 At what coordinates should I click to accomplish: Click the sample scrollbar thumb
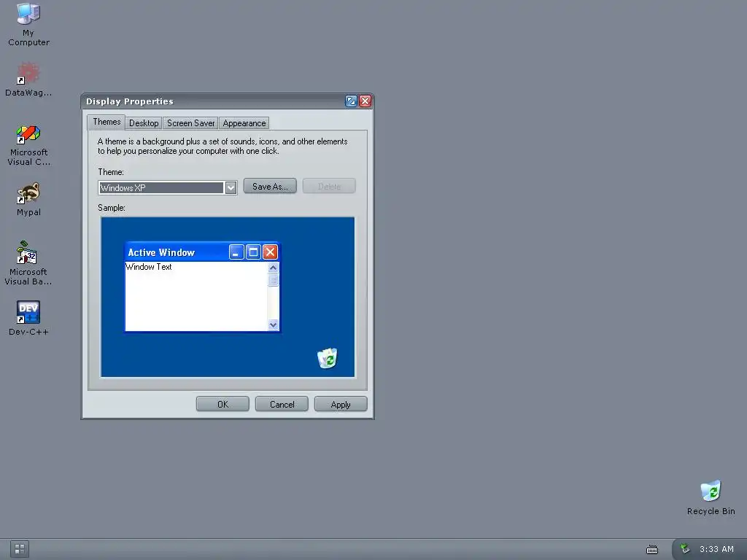(x=273, y=279)
